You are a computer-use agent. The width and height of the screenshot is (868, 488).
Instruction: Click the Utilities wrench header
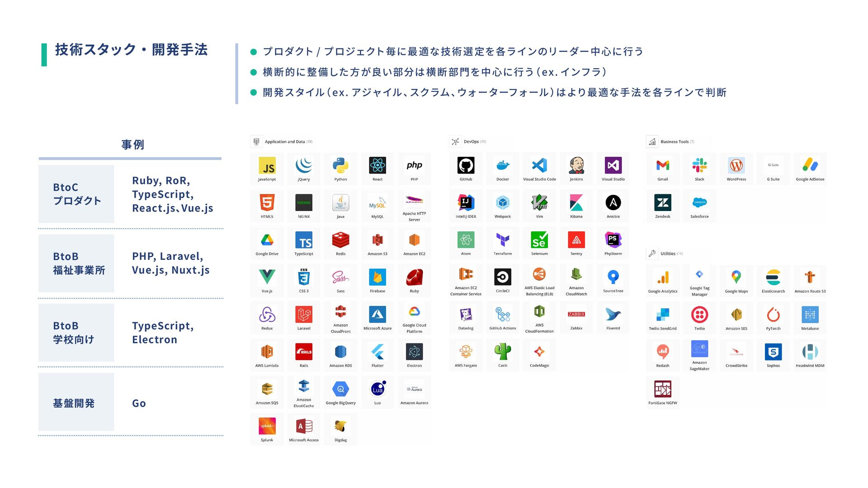click(x=667, y=254)
